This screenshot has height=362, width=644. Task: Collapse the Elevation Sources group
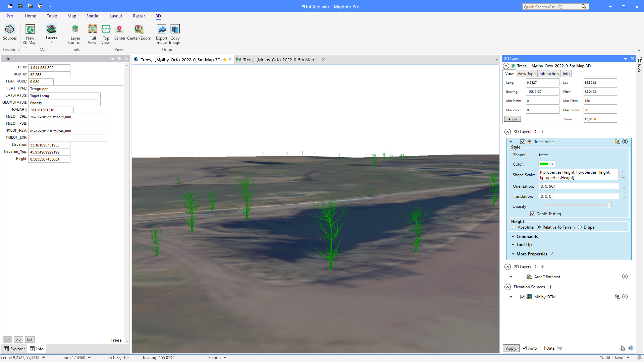(508, 287)
